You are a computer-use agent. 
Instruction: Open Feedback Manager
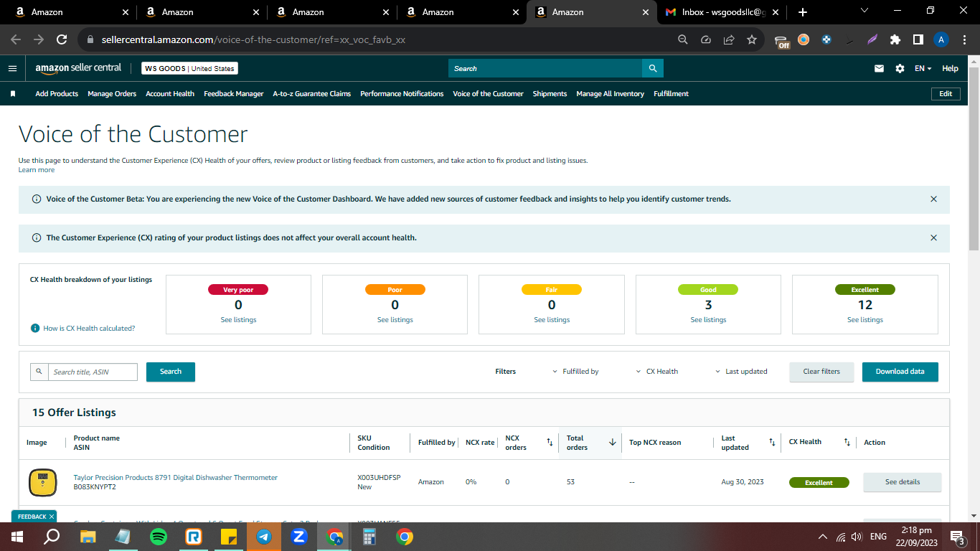[x=234, y=94]
